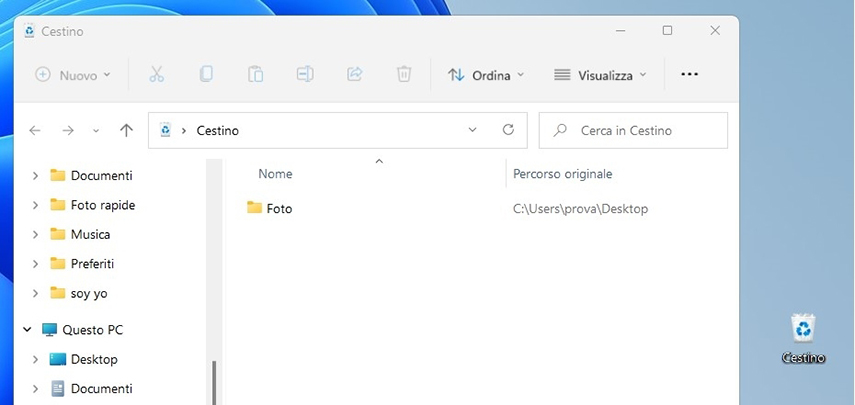Maximize the Cestino window
The image size is (855, 405).
[x=667, y=31]
